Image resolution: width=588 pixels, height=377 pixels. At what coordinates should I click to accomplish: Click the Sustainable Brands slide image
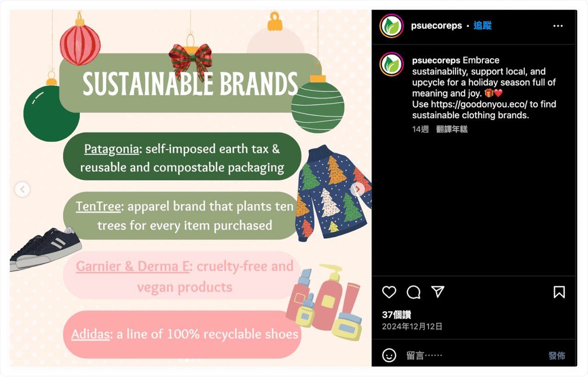tap(191, 188)
